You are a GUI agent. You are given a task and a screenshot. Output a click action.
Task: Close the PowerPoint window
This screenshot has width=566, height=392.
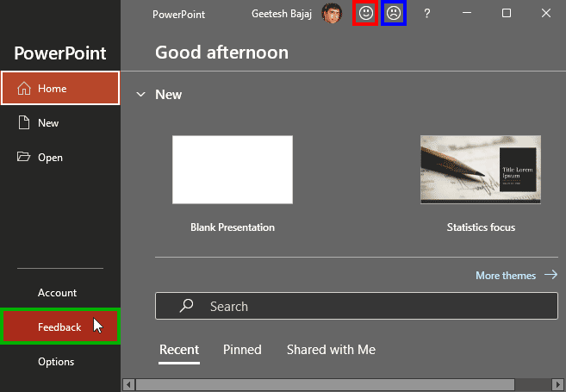pos(546,14)
